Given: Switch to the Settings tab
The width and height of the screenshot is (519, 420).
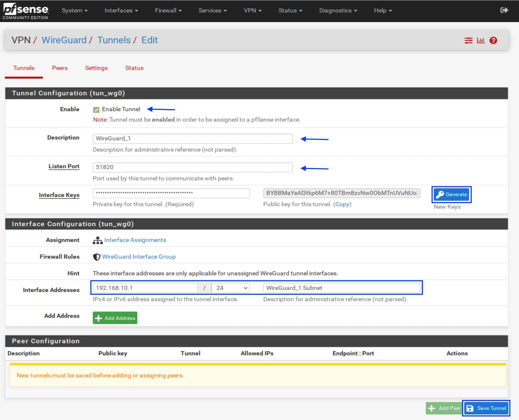Looking at the screenshot, I should (x=96, y=68).
